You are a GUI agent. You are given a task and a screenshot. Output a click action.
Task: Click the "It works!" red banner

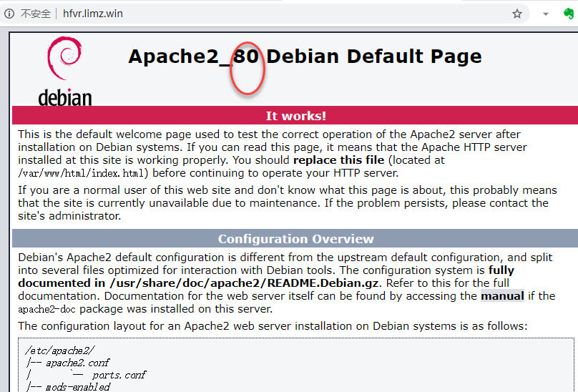tap(295, 116)
